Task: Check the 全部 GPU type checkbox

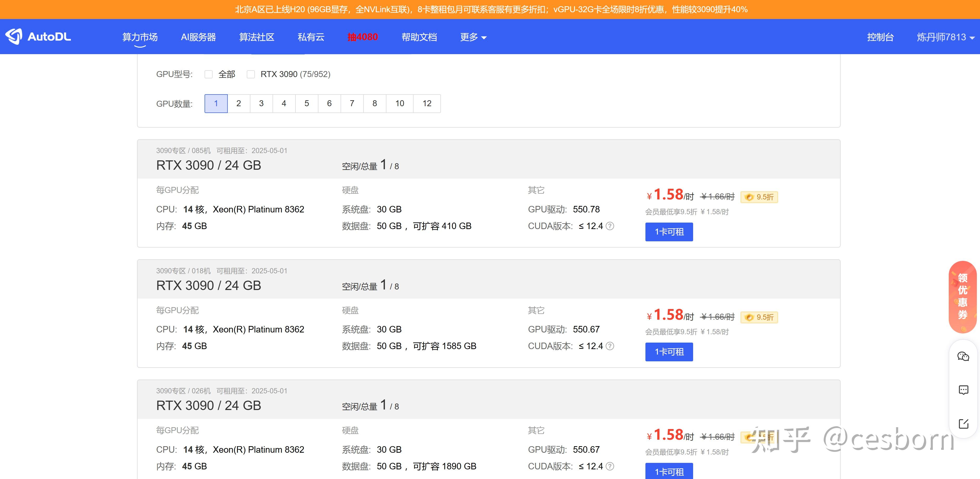Action: (208, 74)
